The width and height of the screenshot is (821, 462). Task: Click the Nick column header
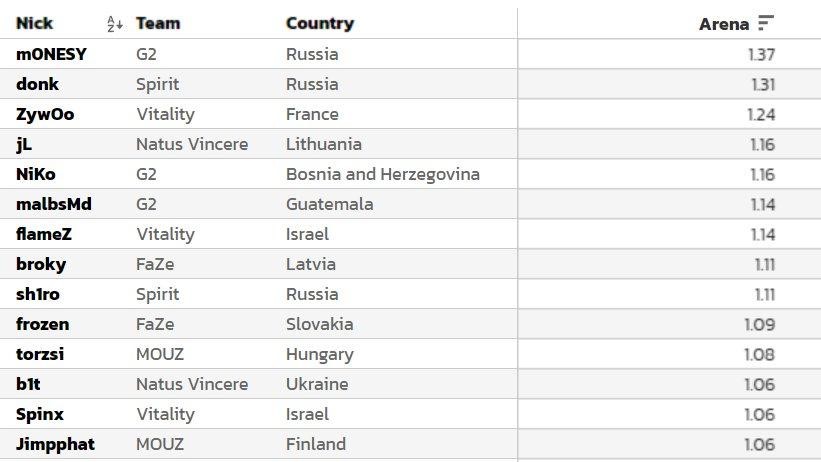35,23
